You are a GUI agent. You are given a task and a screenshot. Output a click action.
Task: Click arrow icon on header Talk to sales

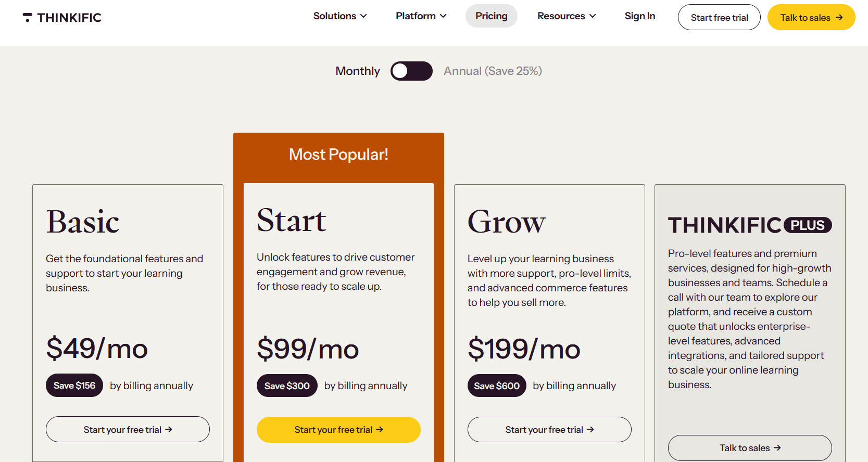839,18
